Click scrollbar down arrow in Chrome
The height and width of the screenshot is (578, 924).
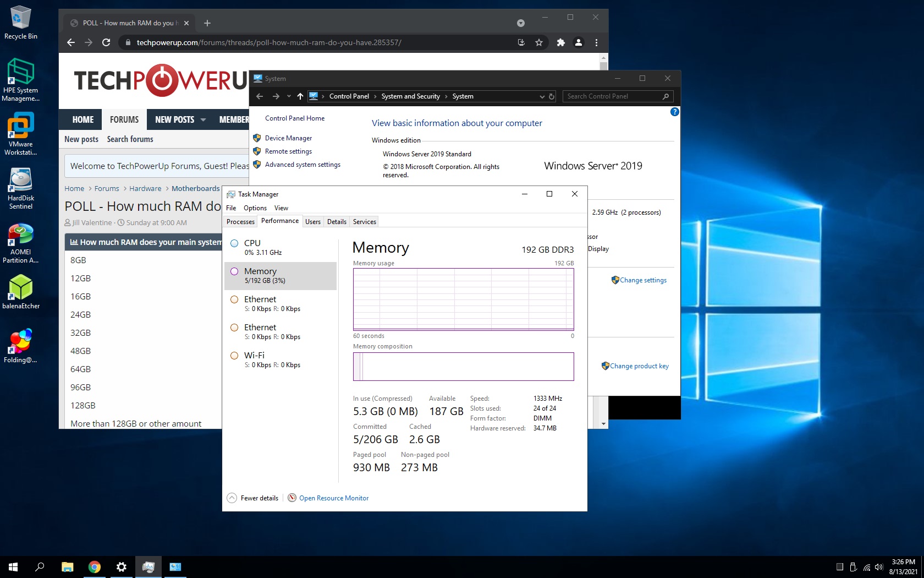coord(603,424)
